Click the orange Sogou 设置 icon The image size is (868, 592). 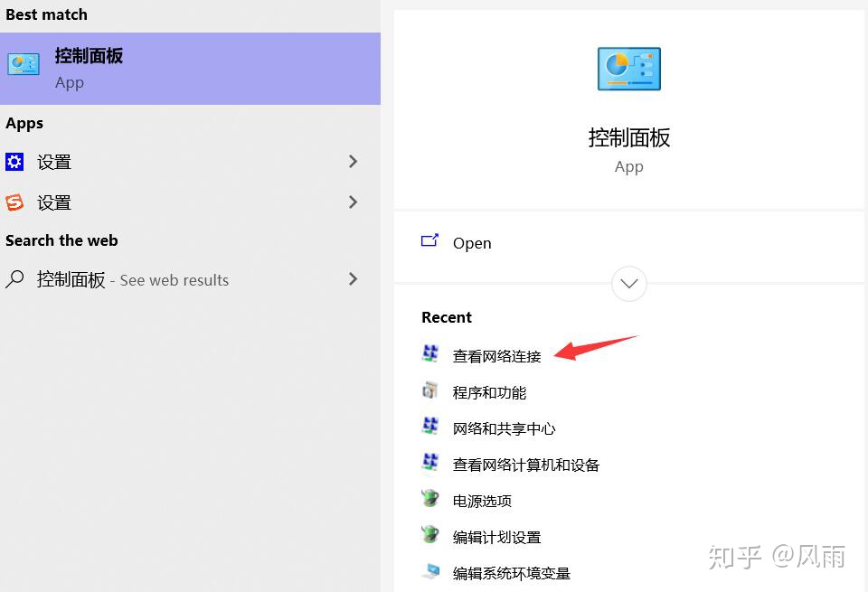(14, 202)
